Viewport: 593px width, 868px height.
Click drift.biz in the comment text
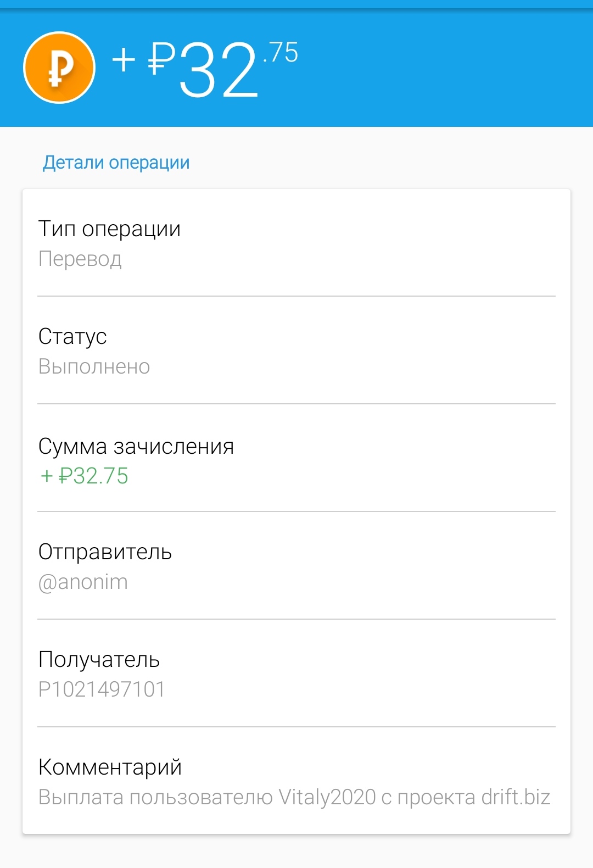516,797
